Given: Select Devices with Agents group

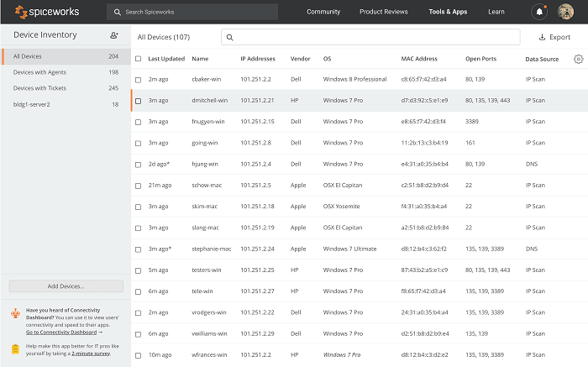Looking at the screenshot, I should (66, 72).
